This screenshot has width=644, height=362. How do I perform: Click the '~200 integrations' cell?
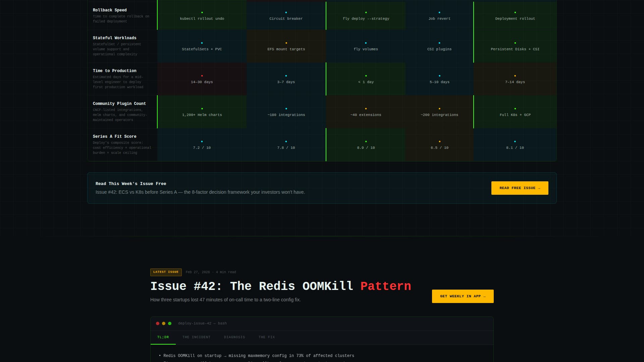click(439, 112)
